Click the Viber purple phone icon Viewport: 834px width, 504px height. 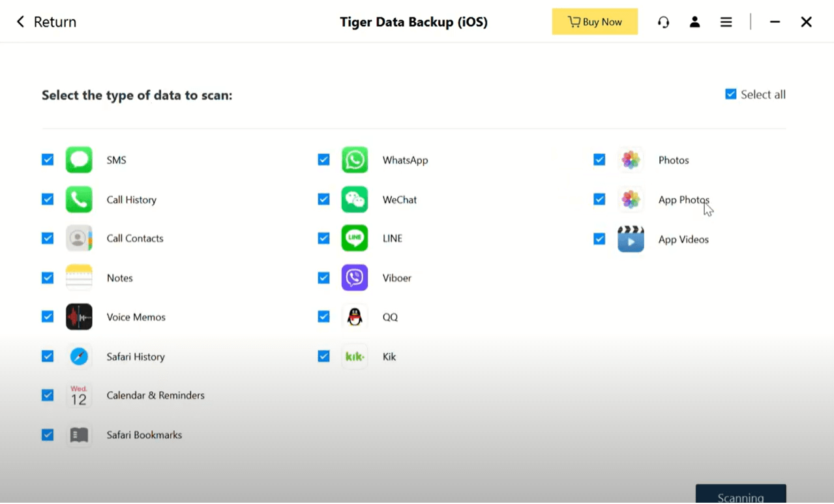[x=355, y=278]
